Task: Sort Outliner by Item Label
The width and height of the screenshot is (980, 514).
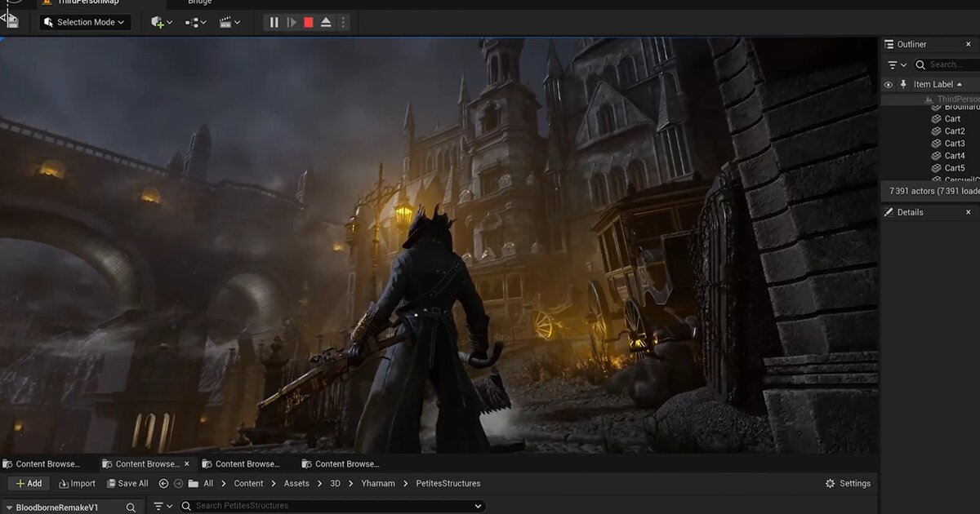Action: 938,84
